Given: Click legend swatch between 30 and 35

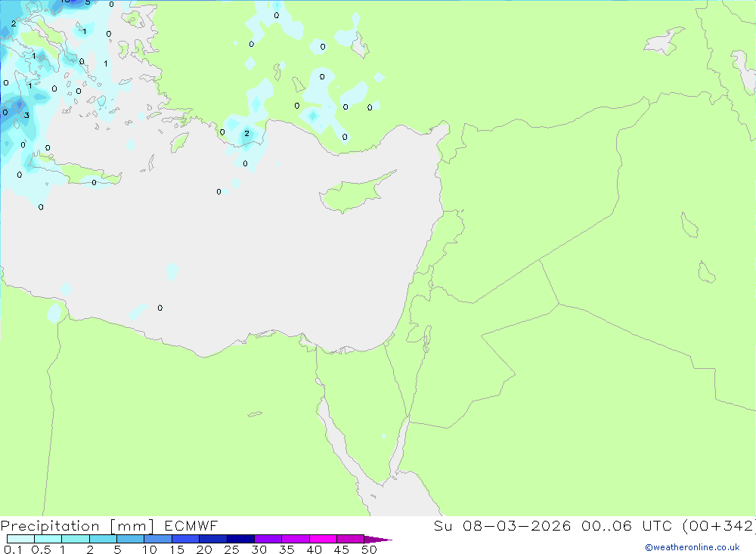Looking at the screenshot, I should [268, 539].
